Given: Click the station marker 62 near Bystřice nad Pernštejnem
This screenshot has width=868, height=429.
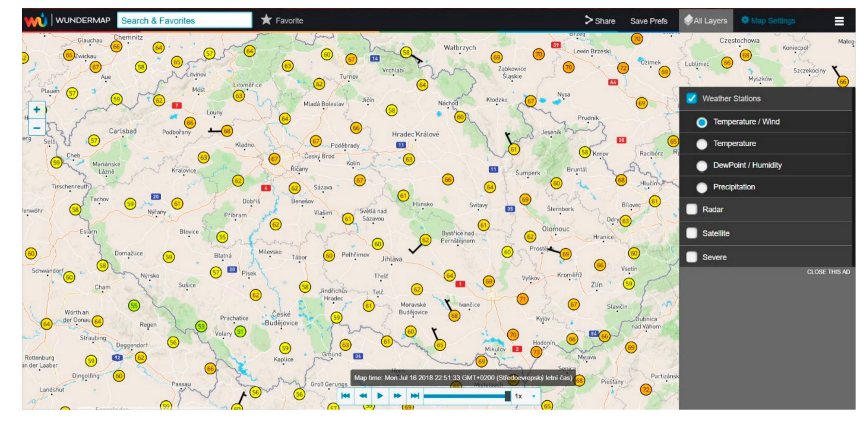Looking at the screenshot, I should [x=425, y=240].
